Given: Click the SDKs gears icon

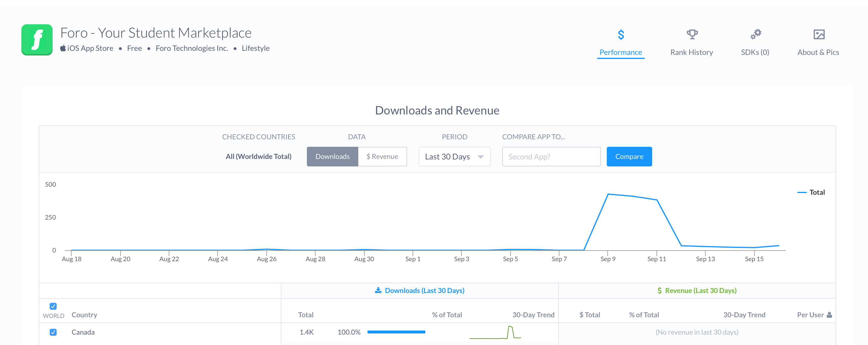Looking at the screenshot, I should (756, 34).
